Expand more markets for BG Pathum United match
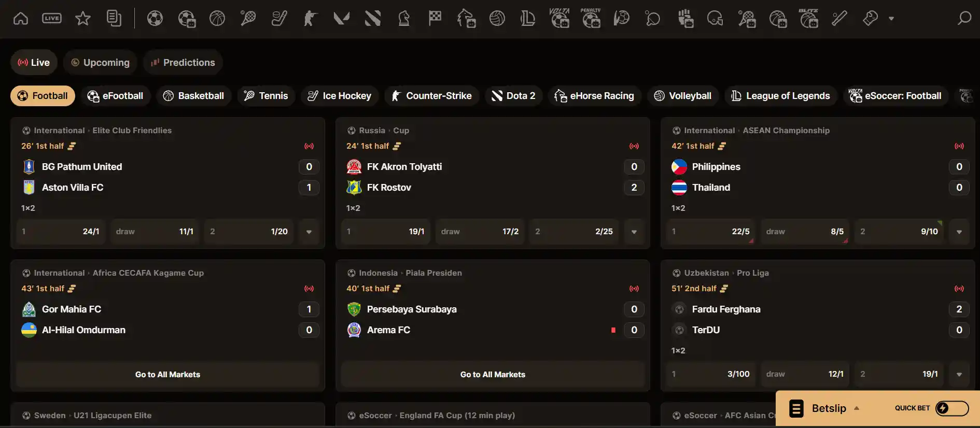This screenshot has height=428, width=980. click(309, 232)
